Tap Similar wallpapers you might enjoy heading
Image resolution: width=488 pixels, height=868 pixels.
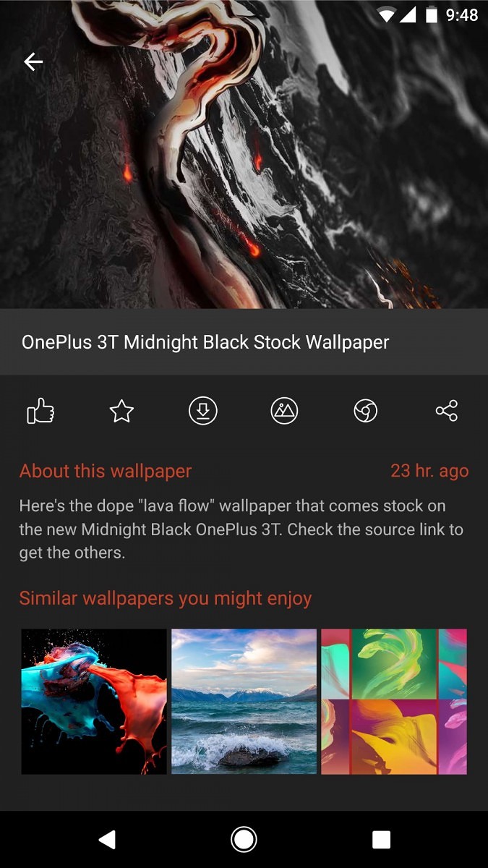click(166, 599)
